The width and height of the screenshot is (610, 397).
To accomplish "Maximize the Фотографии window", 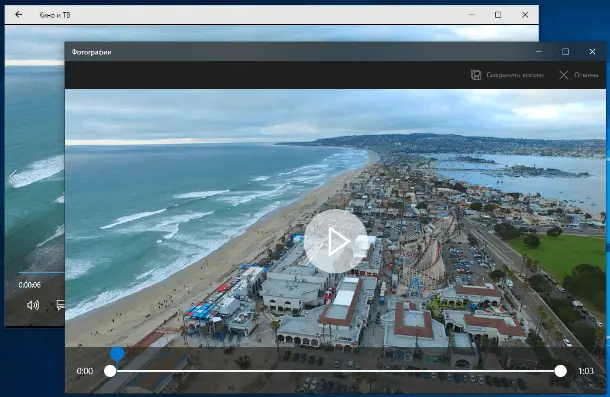I will click(x=565, y=51).
